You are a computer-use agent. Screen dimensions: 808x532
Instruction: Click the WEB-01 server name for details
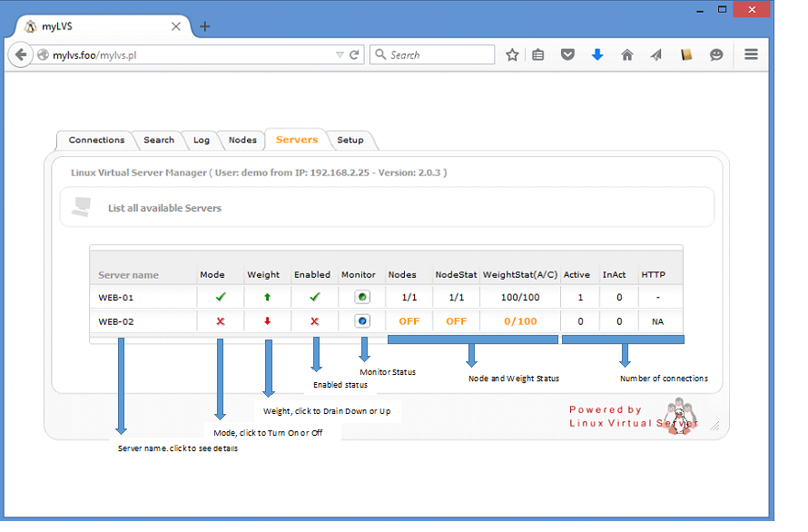pos(116,297)
